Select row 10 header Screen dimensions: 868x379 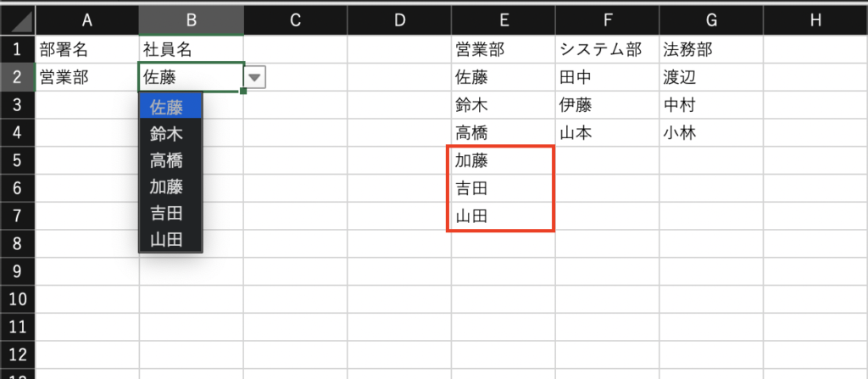pos(18,299)
